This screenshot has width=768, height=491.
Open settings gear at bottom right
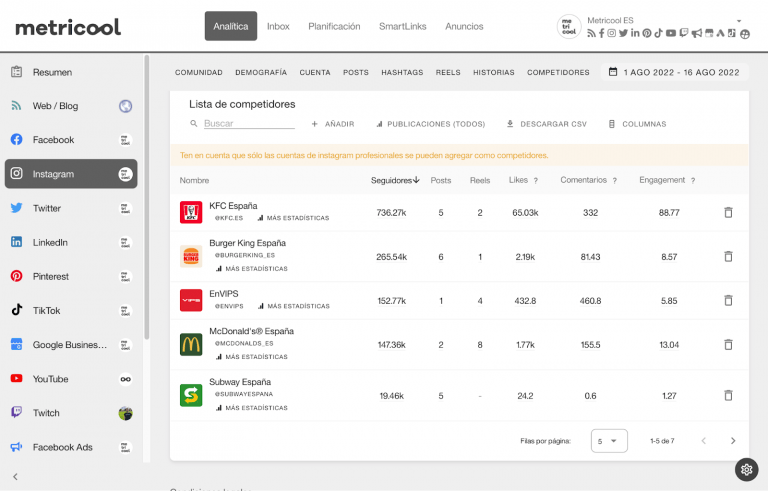[746, 470]
